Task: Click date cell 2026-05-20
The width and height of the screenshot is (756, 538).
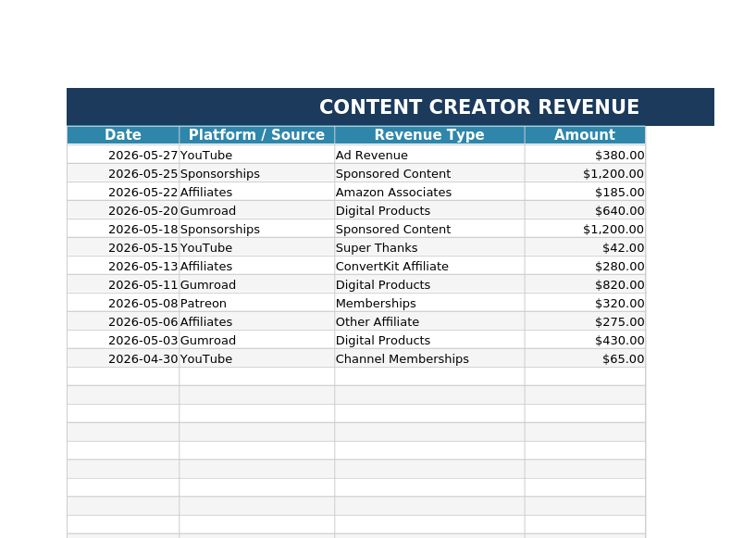Action: [123, 211]
